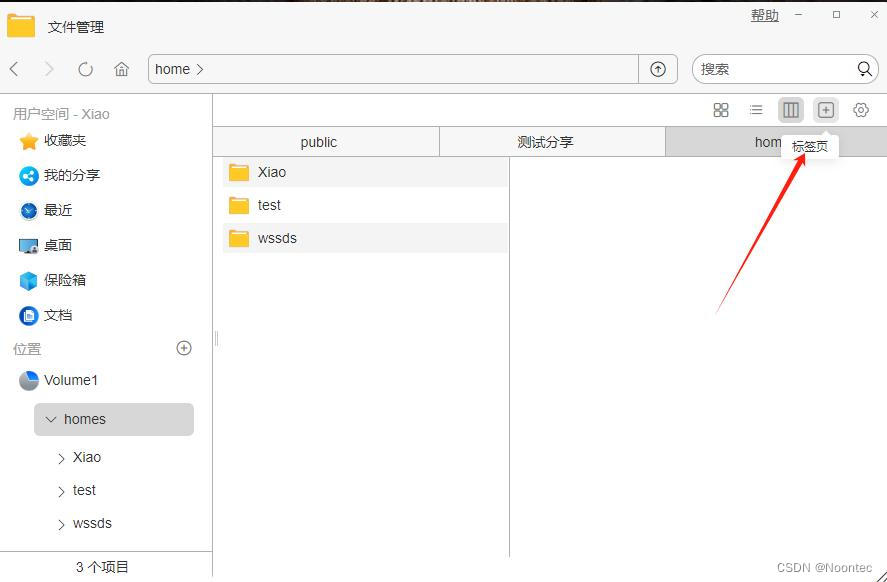
Task: Switch to the public tab
Action: 326,142
